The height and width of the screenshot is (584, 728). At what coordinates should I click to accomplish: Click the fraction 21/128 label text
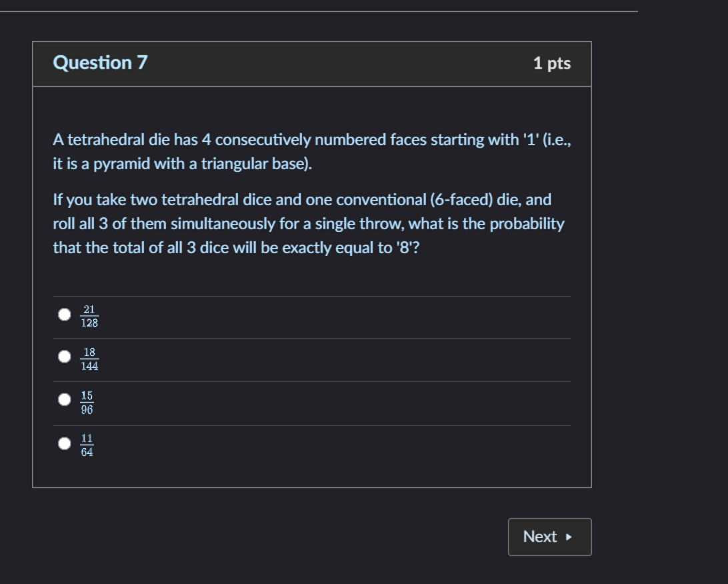[90, 315]
